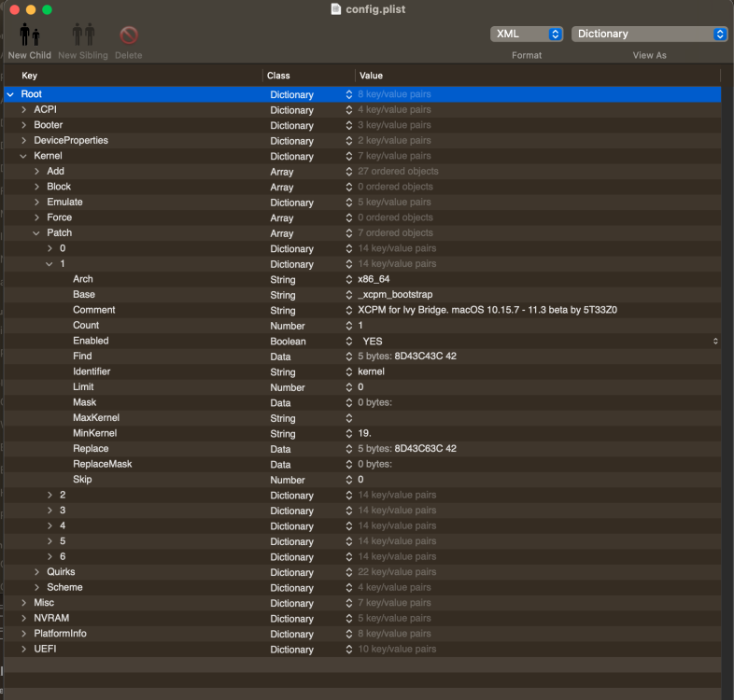734x700 pixels.
Task: Expand the Emulate dictionary
Action: tap(36, 203)
